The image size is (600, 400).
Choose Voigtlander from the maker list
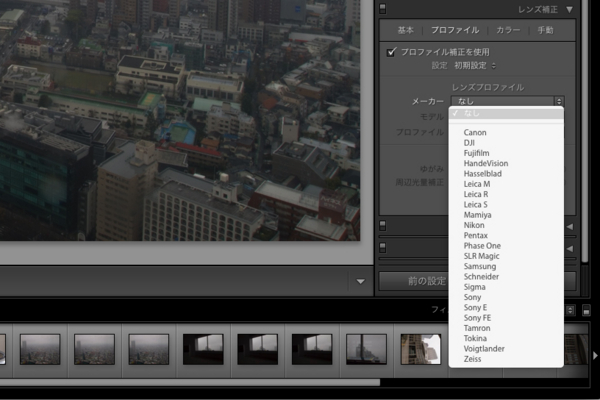pos(506,349)
